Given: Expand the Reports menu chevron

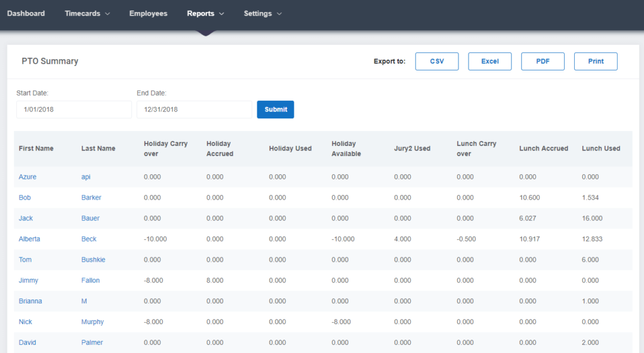Looking at the screenshot, I should (222, 14).
